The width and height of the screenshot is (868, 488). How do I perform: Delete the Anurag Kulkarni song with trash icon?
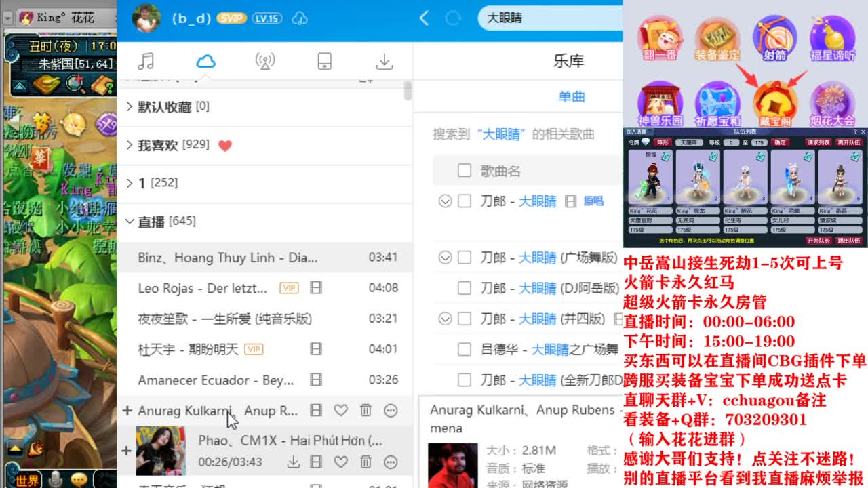point(366,410)
